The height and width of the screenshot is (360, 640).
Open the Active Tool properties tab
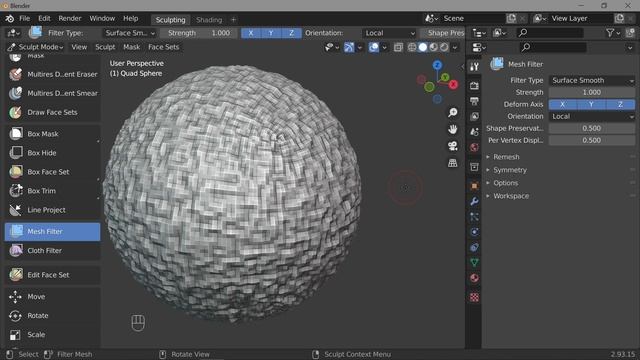coord(474,67)
